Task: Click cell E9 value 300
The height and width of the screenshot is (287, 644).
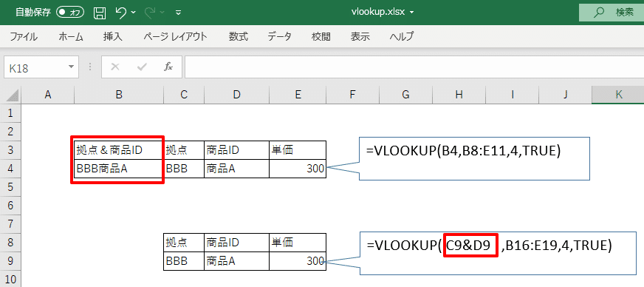Action: click(x=298, y=260)
